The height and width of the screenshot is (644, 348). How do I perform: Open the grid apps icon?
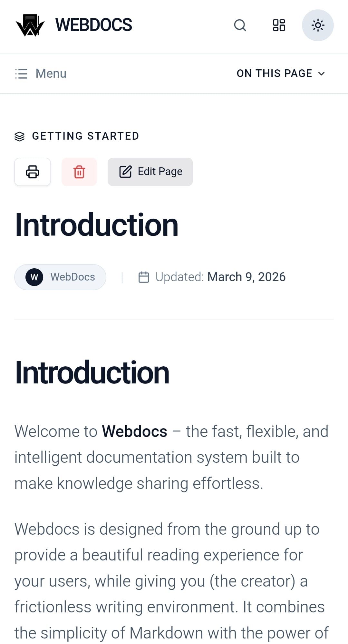pos(279,25)
